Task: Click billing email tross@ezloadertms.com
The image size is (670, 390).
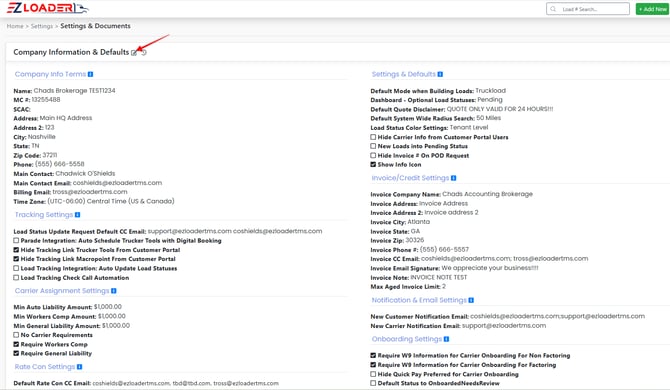Action: [x=90, y=192]
